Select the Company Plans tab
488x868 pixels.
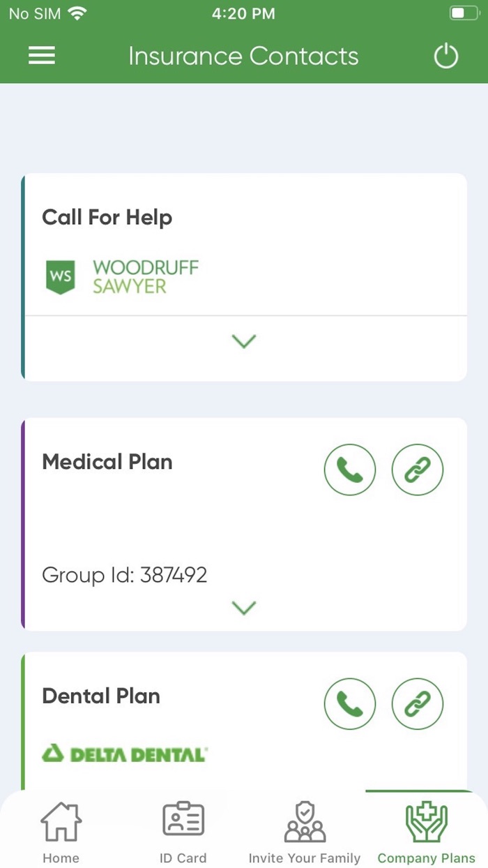427,832
